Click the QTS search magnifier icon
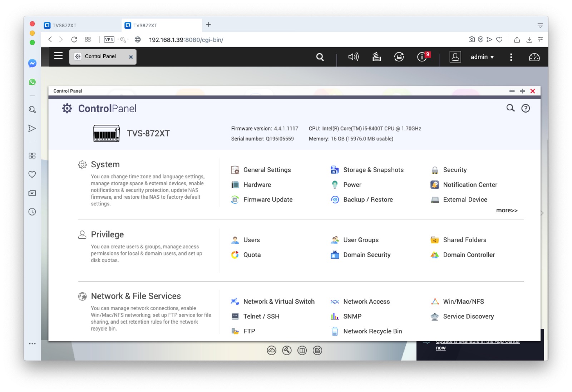 click(x=320, y=57)
